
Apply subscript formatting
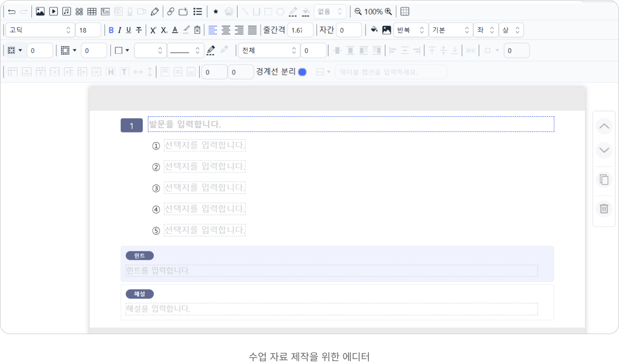pos(164,30)
